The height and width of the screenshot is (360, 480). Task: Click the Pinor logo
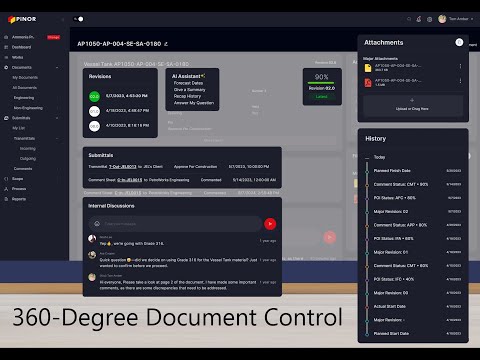coord(22,19)
